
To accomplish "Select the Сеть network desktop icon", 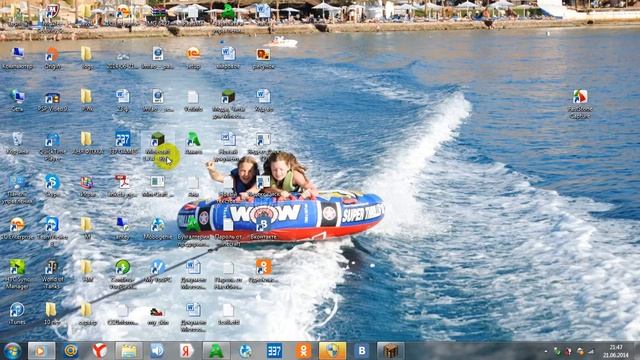I will point(17,101).
